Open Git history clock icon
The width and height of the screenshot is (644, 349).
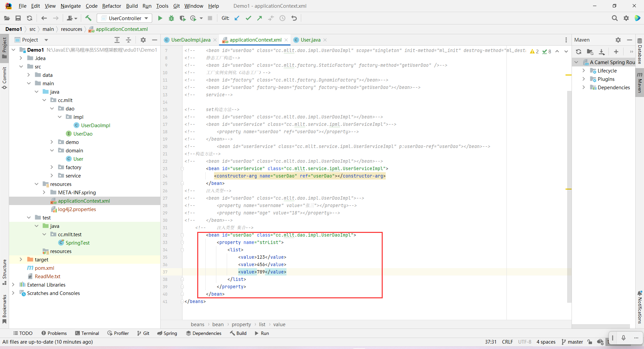click(x=282, y=18)
